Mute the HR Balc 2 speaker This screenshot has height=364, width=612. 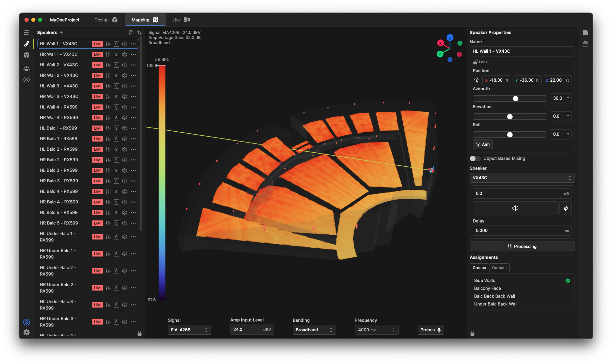pos(125,160)
